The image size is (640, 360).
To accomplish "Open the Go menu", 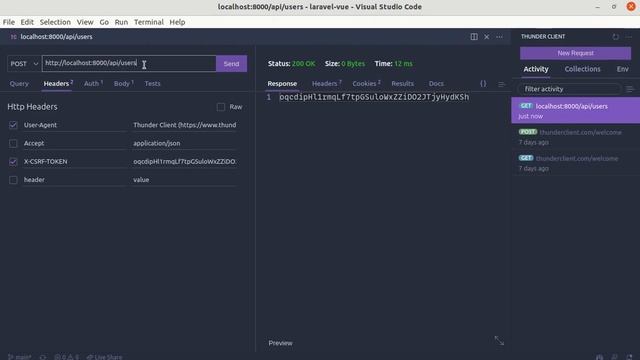I will tap(104, 22).
